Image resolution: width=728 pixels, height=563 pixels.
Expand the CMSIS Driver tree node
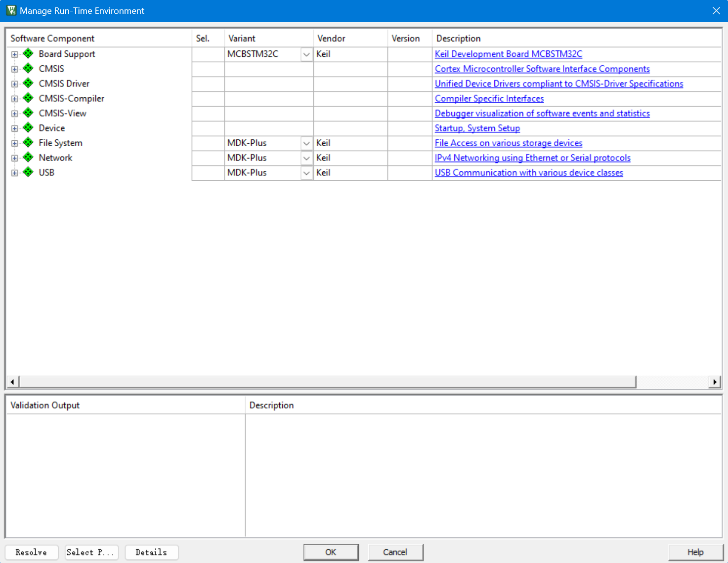point(15,84)
